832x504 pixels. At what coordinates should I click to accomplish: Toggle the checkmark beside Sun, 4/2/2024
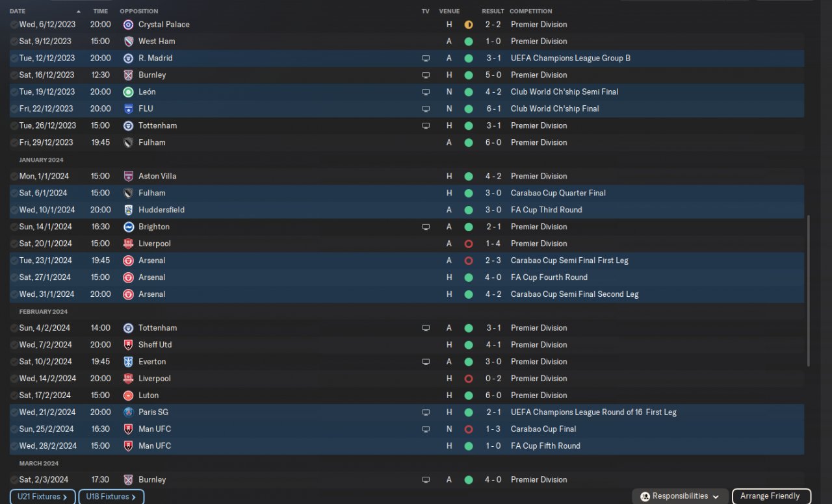pyautogui.click(x=14, y=329)
